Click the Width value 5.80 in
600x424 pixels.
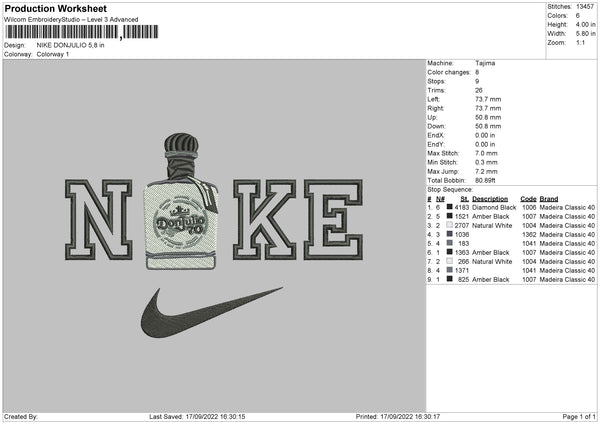click(x=585, y=34)
